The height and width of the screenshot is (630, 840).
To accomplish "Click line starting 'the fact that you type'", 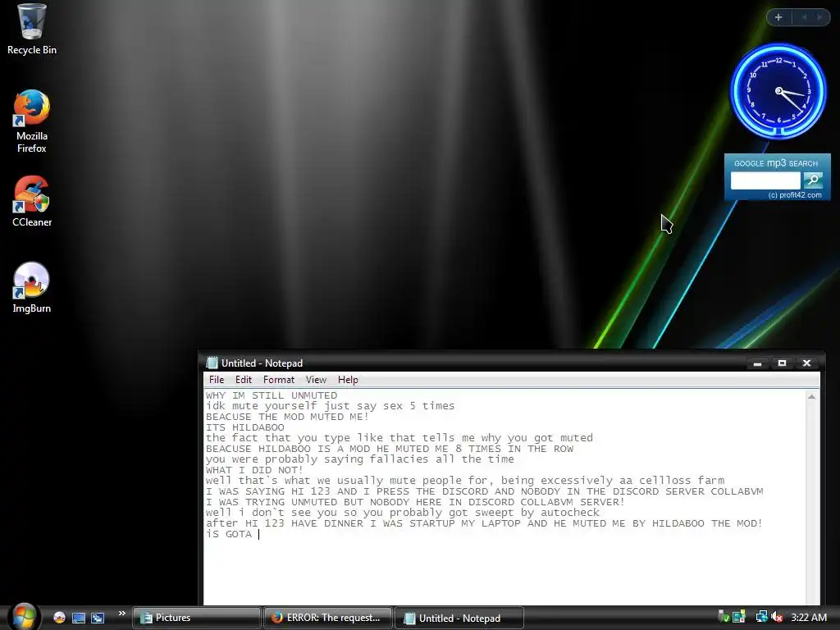I will [399, 438].
